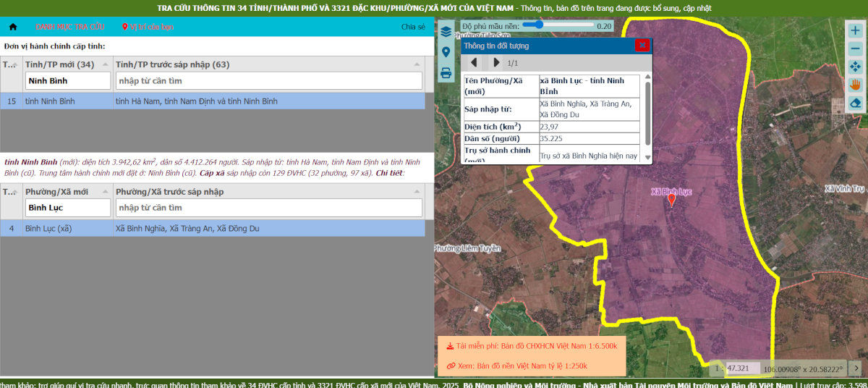Click the full extent arrows icon

pos(855,67)
